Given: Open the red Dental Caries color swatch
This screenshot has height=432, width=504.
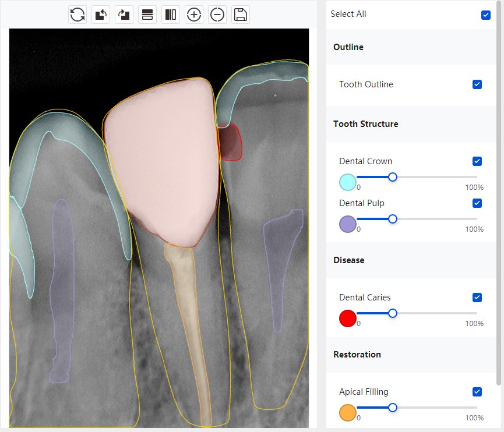Looking at the screenshot, I should tap(348, 318).
